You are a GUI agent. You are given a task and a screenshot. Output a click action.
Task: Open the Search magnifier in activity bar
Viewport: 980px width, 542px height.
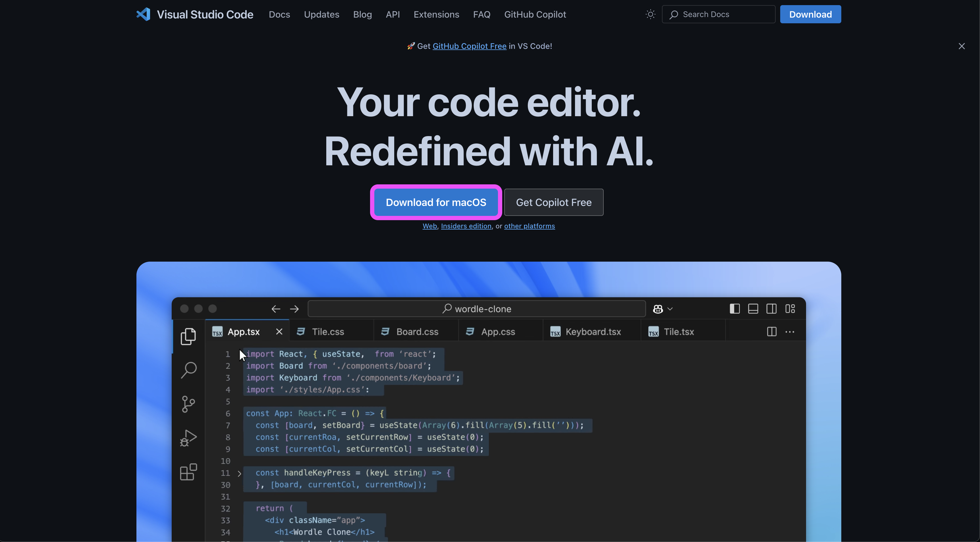(x=188, y=370)
